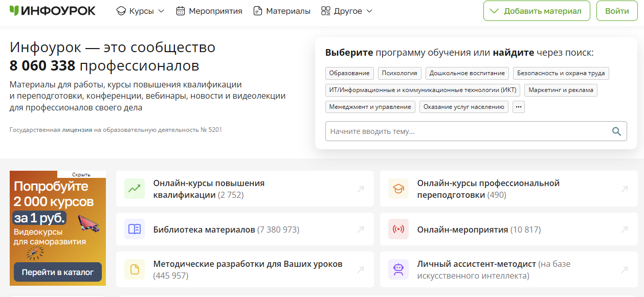Select the Образование category tag

point(349,73)
